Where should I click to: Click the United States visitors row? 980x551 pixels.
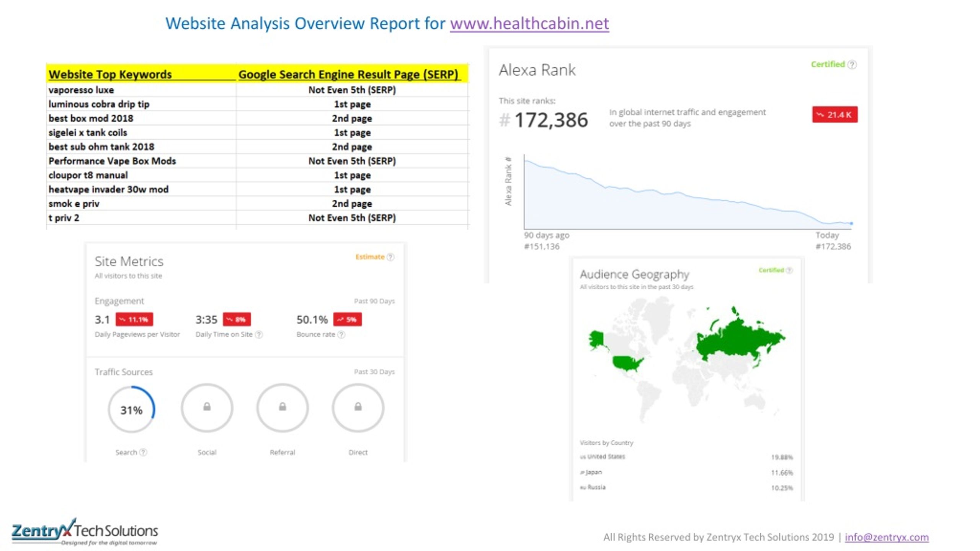tap(686, 457)
